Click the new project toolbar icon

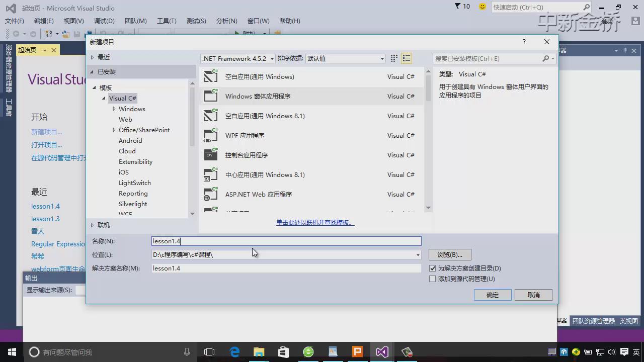(x=49, y=34)
